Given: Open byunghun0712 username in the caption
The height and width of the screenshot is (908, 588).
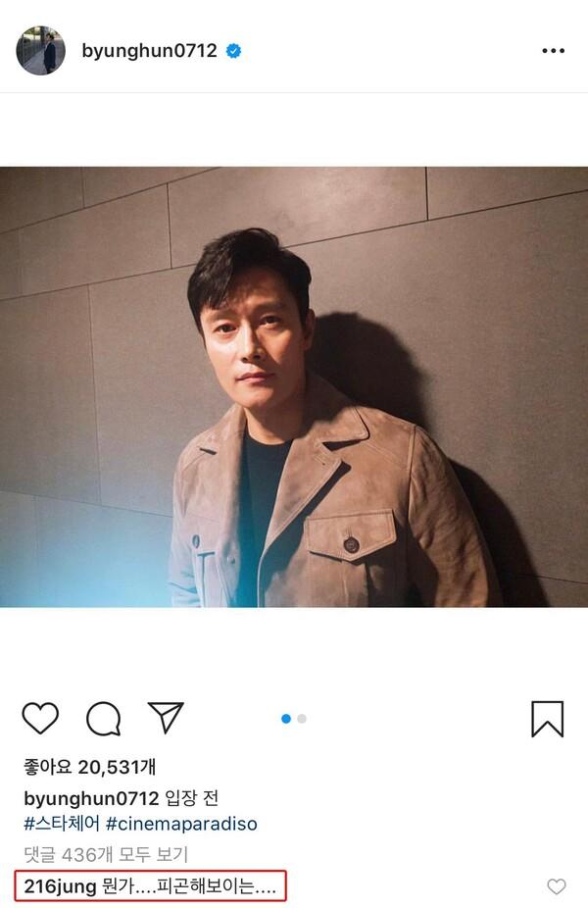Looking at the screenshot, I should (x=91, y=798).
